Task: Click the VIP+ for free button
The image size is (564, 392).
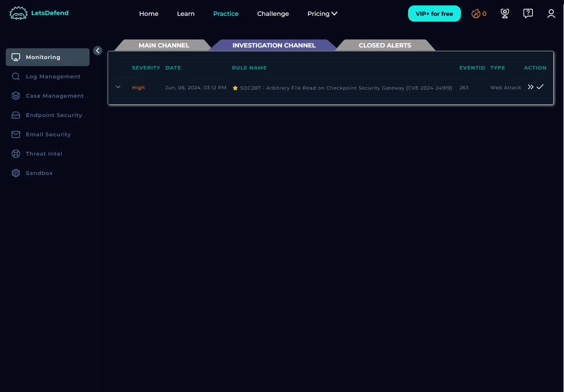Action: (x=434, y=14)
